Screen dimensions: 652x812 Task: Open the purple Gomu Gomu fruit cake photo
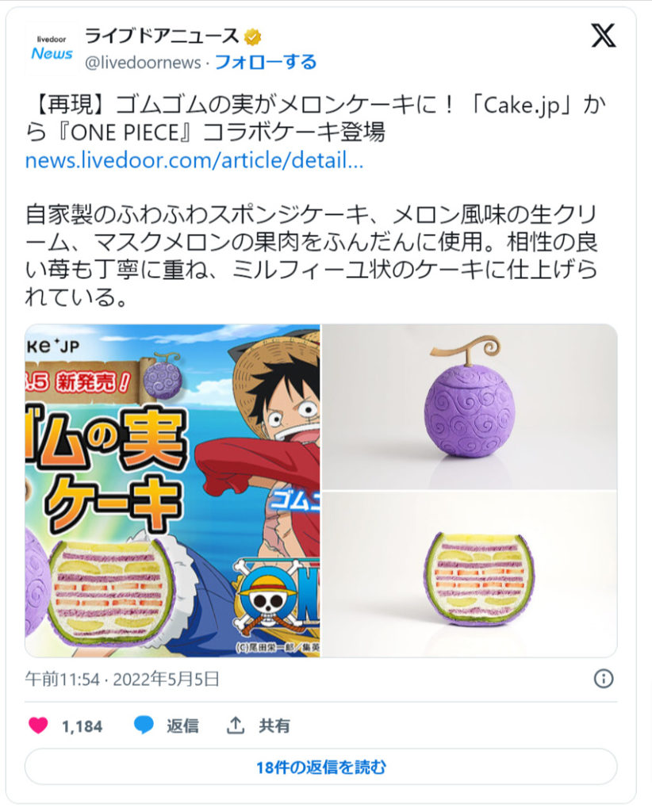click(x=470, y=407)
